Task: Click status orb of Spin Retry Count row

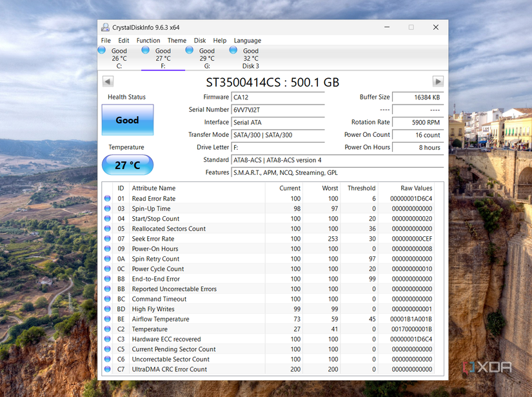Action: 108,258
